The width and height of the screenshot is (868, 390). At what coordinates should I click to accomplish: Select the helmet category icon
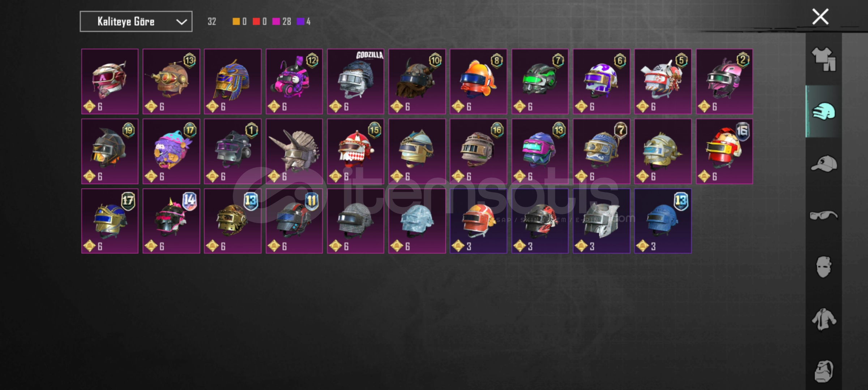pos(824,111)
